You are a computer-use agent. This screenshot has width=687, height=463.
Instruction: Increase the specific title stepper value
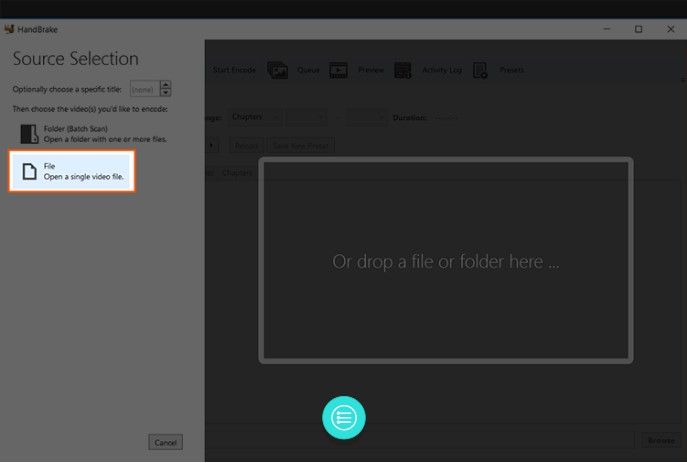(x=165, y=85)
